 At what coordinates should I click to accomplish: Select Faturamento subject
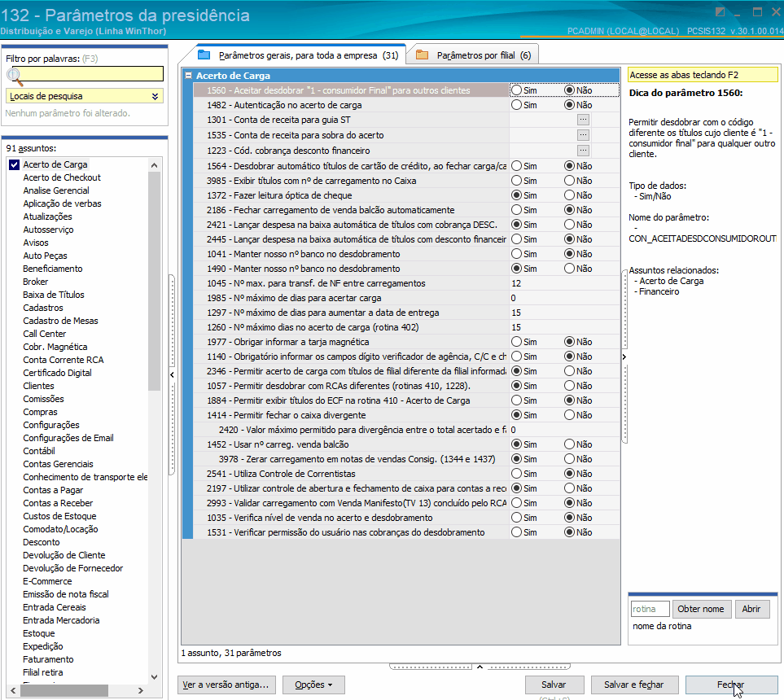[x=48, y=659]
